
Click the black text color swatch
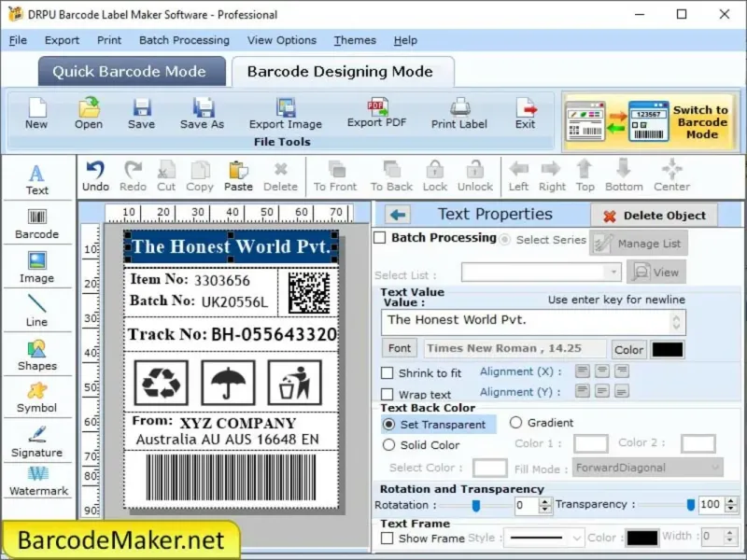click(x=668, y=349)
